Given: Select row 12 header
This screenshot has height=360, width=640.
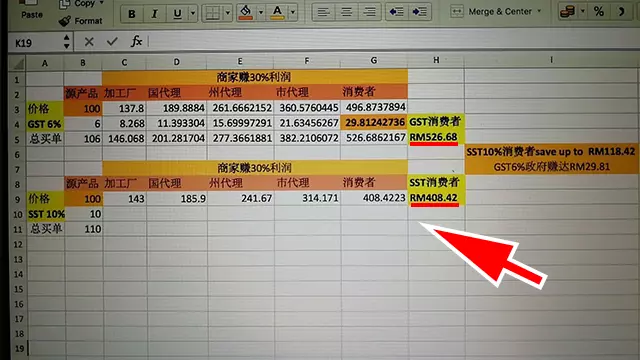Looking at the screenshot, I should click(x=18, y=244).
